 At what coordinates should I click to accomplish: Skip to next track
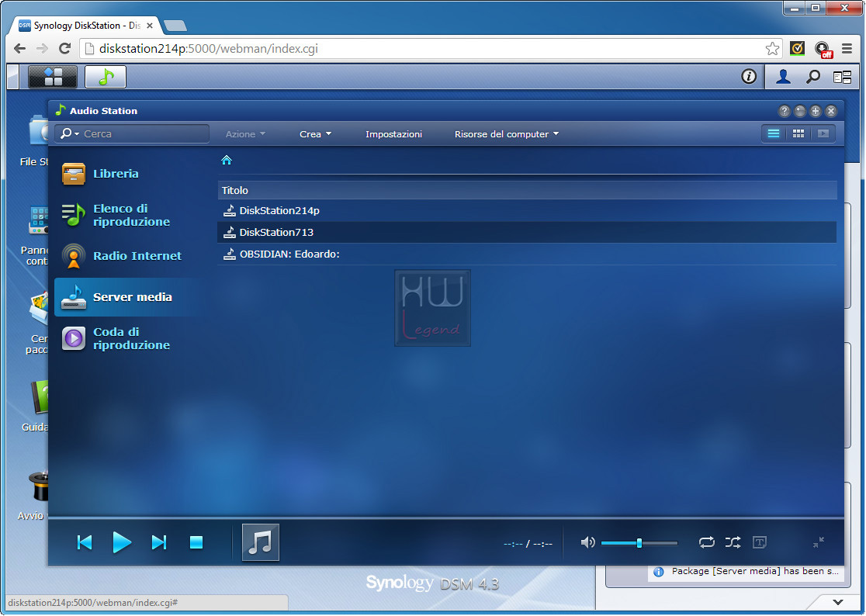pyautogui.click(x=159, y=542)
